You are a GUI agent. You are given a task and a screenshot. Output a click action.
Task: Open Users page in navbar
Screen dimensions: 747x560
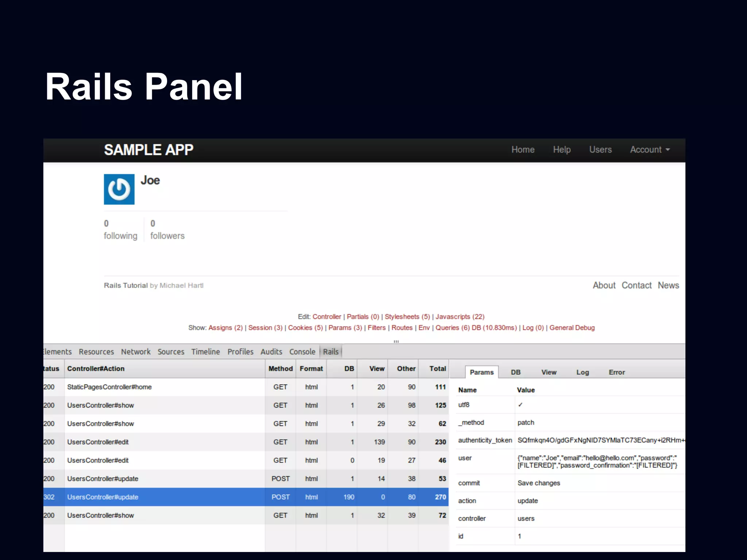point(600,149)
